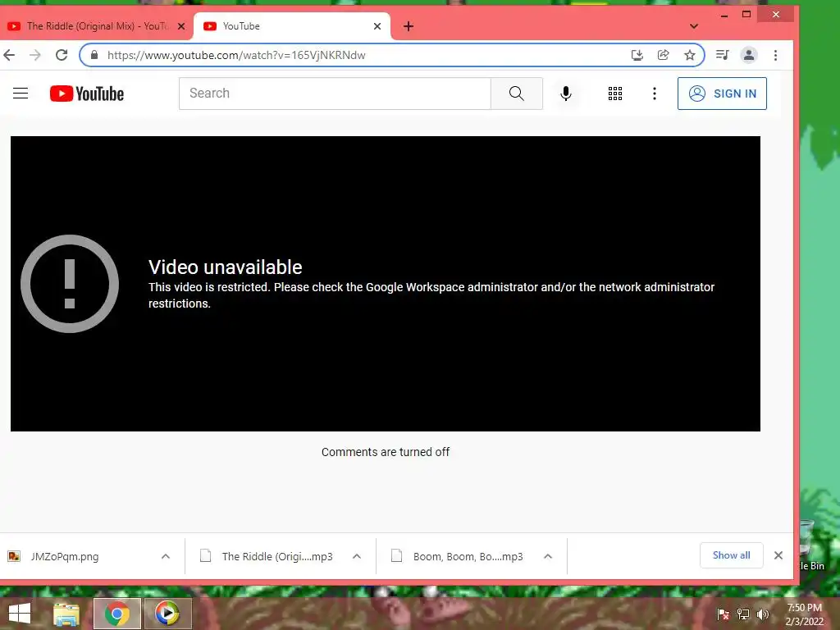Close the YouTube tab
The image size is (840, 630).
point(377,26)
